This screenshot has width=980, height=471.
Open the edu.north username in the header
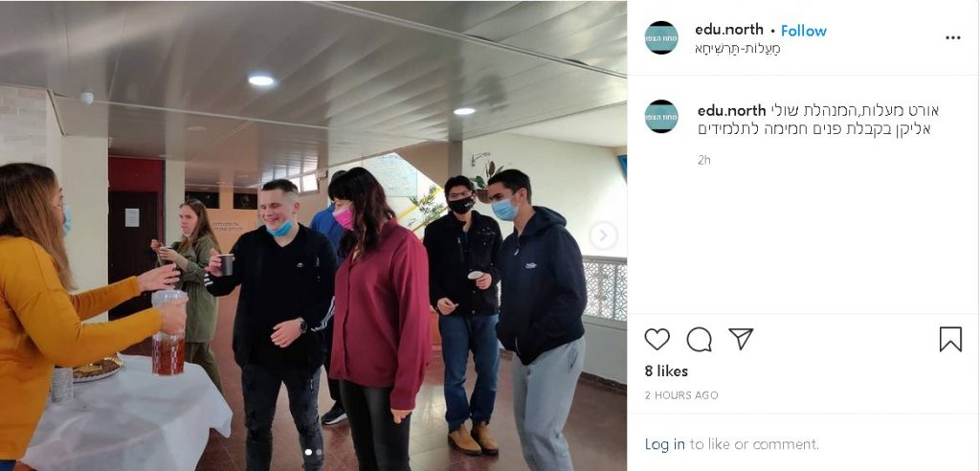point(728,30)
